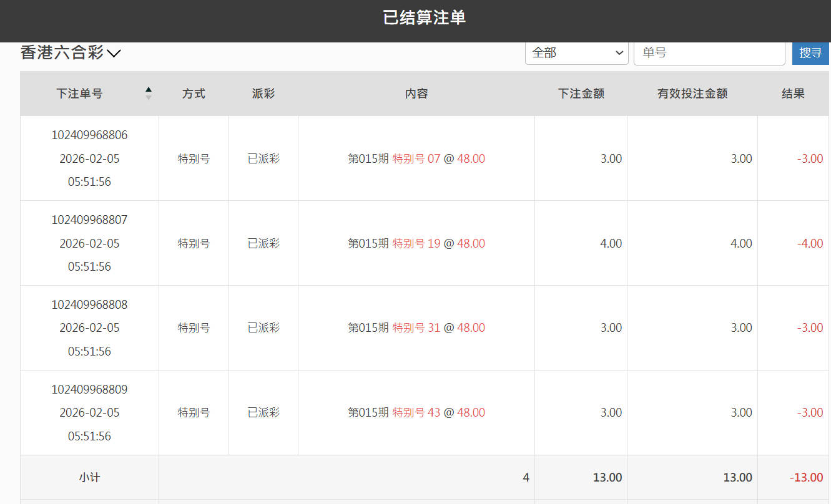Select bet order number 102409968809
Image resolution: width=831 pixels, height=504 pixels.
[x=89, y=390]
